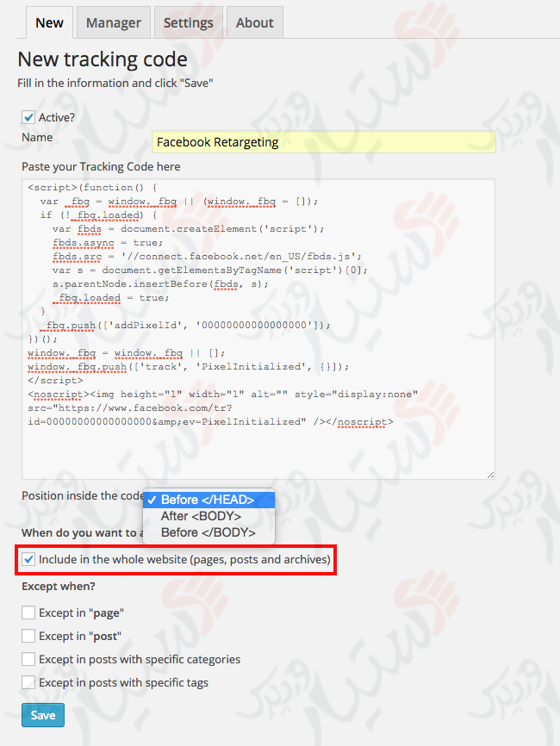Click the "New tracking code" heading

[x=103, y=59]
